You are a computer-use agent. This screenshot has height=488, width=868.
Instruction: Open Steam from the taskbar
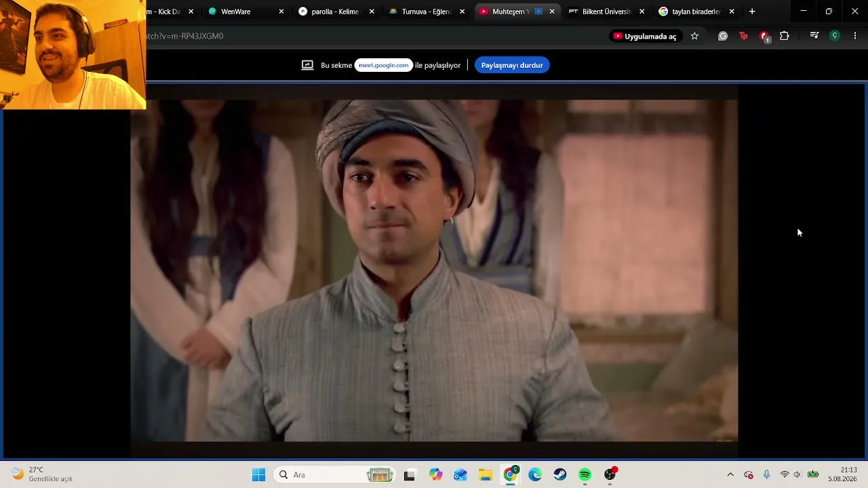pyautogui.click(x=560, y=475)
